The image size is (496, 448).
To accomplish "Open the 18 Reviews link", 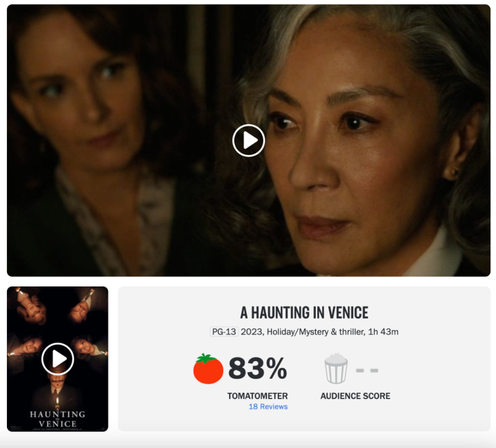I will [x=268, y=406].
